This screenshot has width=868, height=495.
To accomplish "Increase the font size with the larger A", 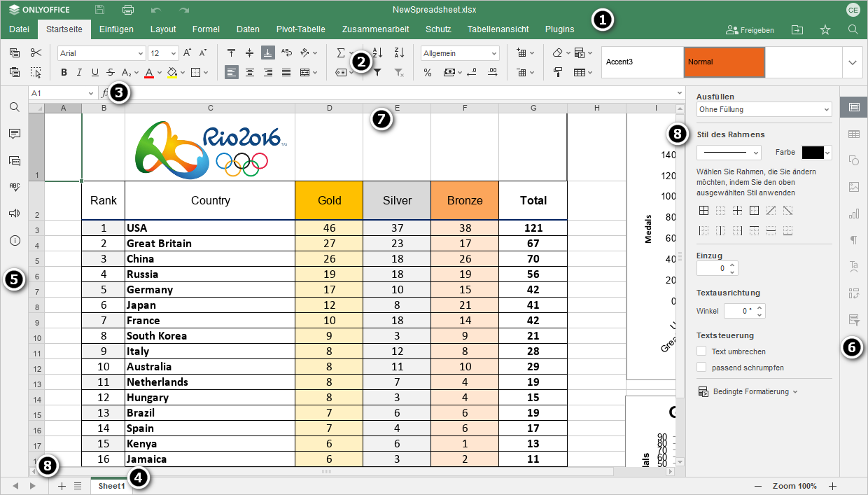I will 187,53.
